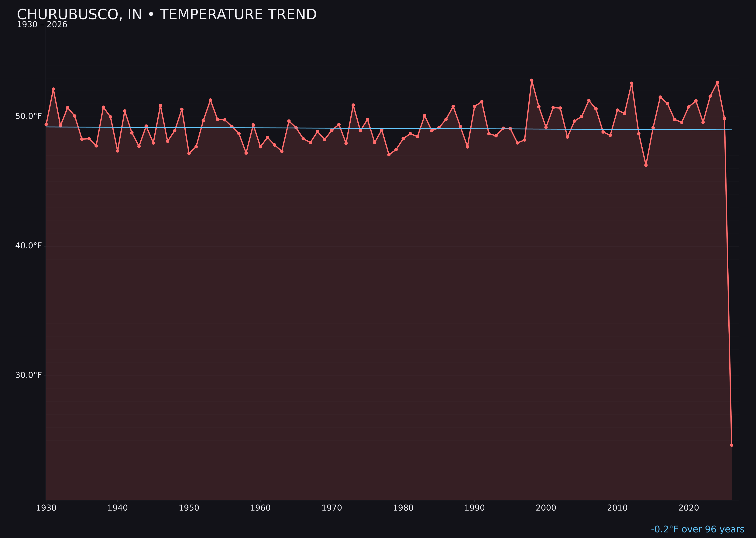Select the 1931 peak data point

53,89
